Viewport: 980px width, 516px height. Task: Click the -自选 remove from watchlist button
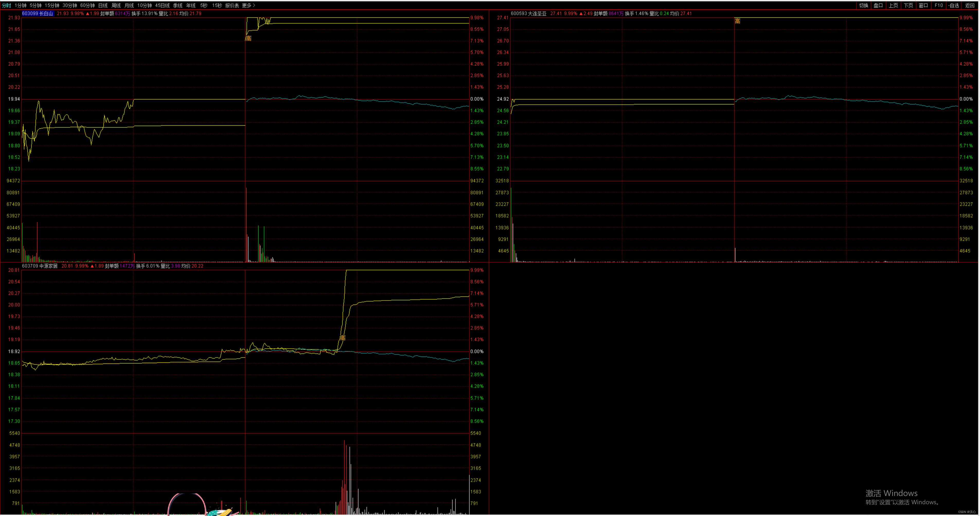coord(954,5)
